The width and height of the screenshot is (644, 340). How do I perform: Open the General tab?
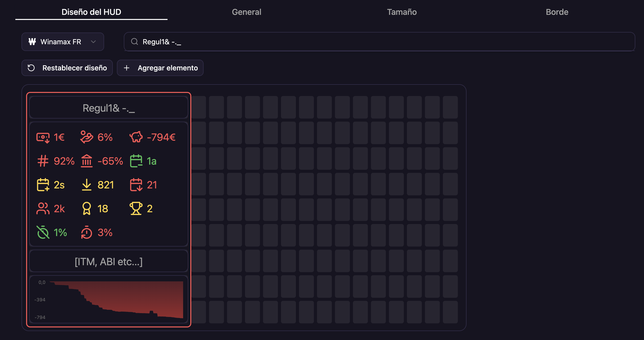[x=247, y=12]
